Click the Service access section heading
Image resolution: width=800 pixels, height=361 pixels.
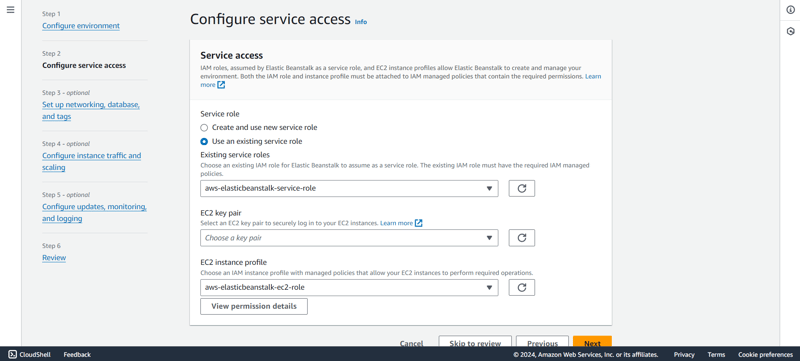[x=232, y=55]
